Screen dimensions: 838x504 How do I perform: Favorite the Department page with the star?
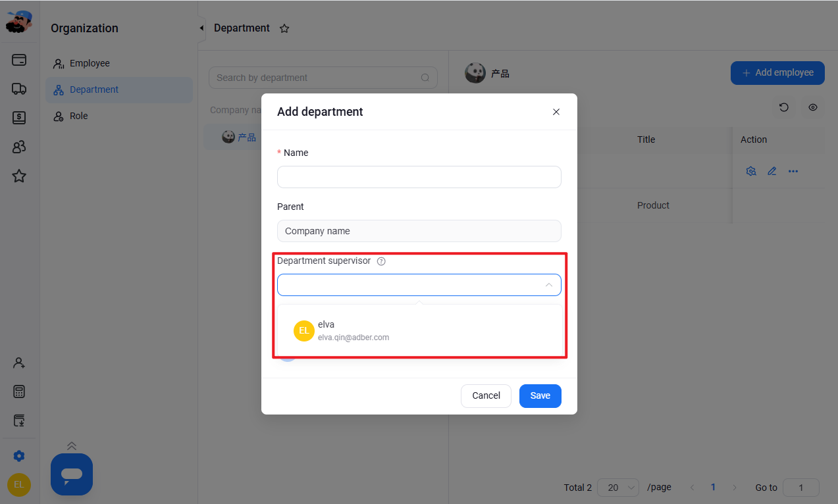(284, 28)
